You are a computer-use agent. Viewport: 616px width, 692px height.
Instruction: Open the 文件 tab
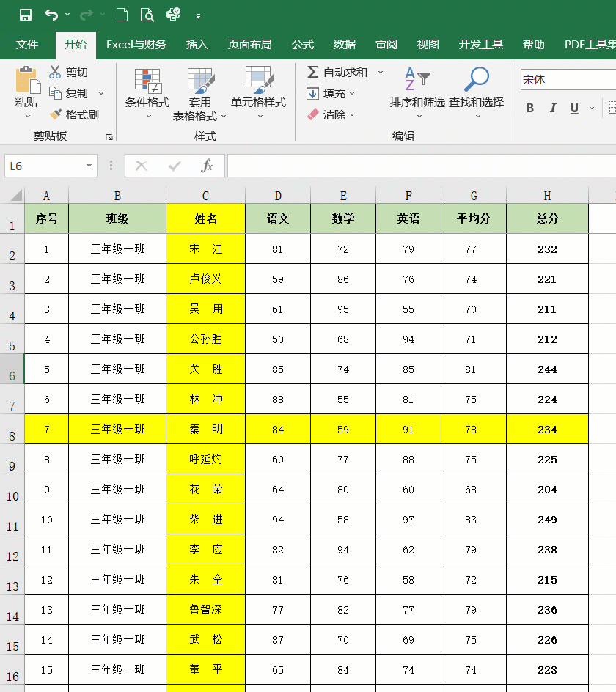pos(27,45)
